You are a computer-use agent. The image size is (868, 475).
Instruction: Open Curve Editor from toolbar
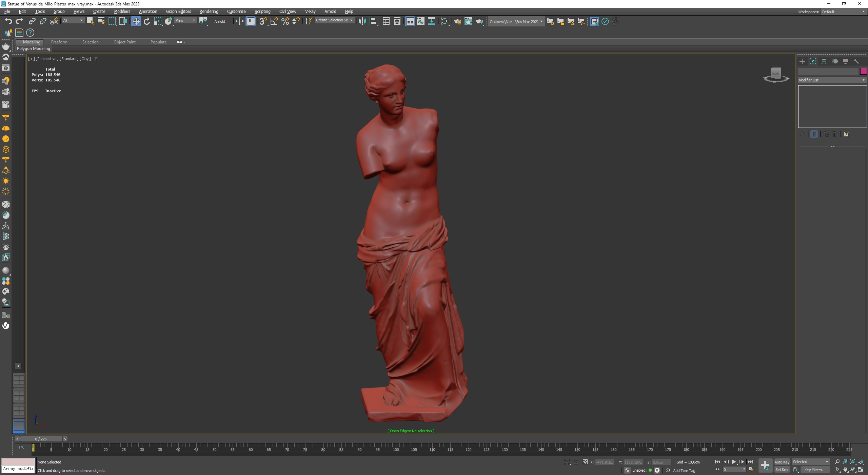pos(421,21)
